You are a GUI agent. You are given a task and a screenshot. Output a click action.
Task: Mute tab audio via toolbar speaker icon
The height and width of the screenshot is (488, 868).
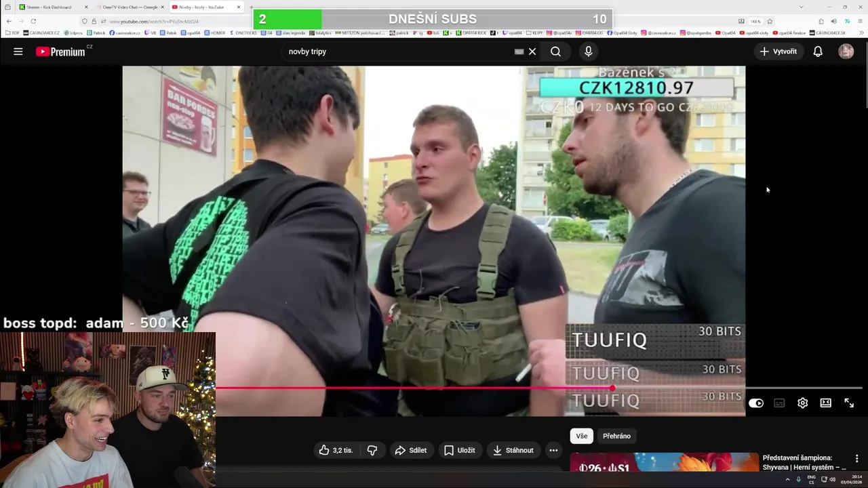click(833, 21)
